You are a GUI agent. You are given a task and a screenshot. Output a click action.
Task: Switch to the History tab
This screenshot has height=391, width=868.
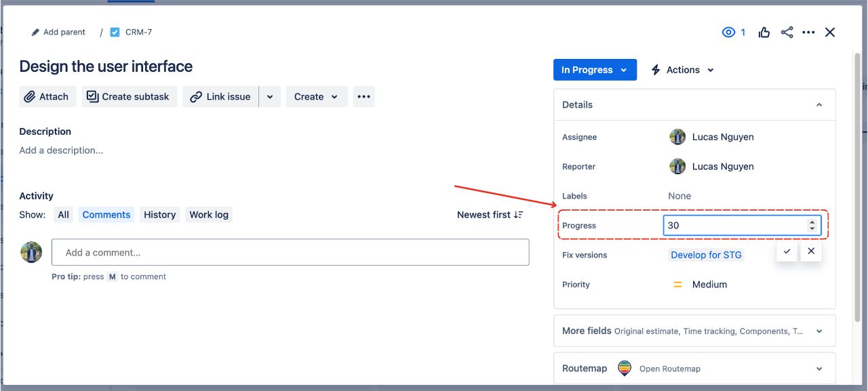click(x=159, y=214)
